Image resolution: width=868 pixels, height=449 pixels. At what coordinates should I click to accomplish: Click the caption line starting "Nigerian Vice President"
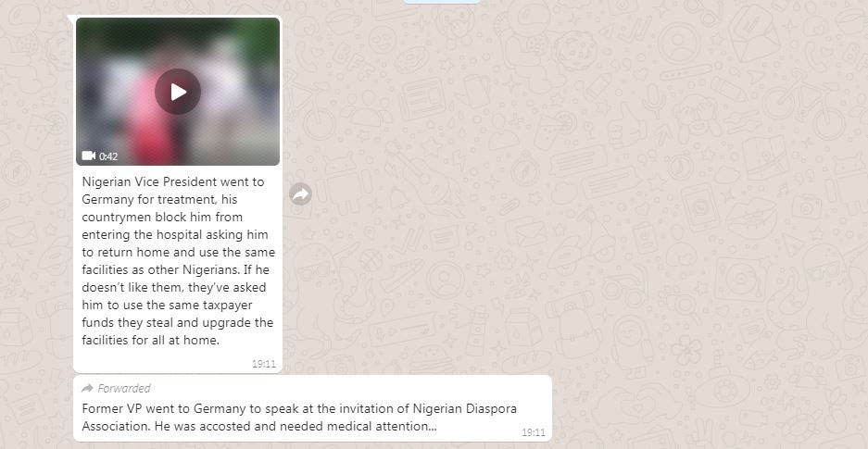click(x=172, y=181)
